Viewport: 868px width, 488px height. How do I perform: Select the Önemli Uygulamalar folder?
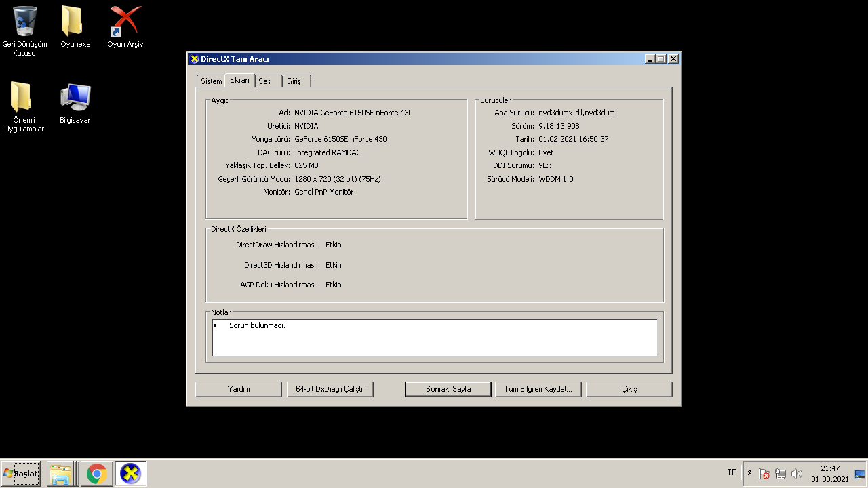click(24, 107)
